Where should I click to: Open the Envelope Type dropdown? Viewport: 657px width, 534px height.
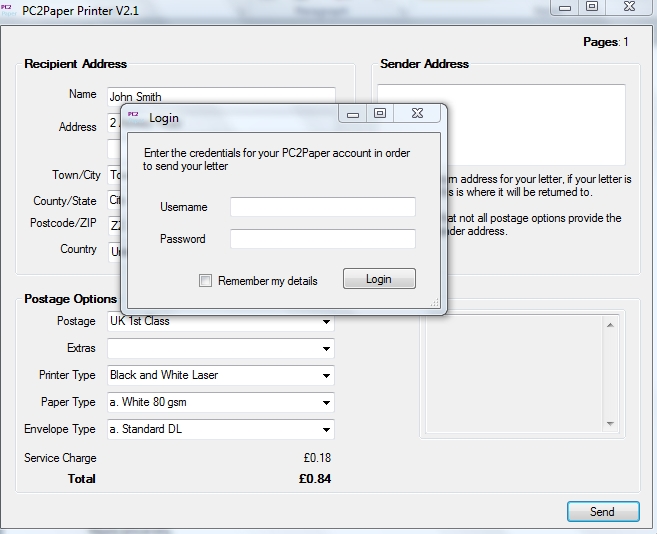click(221, 429)
